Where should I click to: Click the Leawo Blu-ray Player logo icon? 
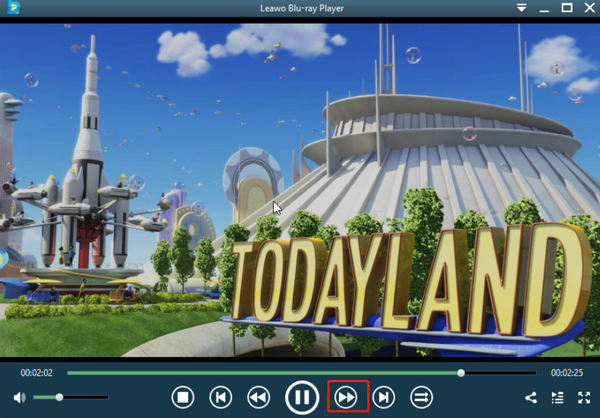pos(14,8)
